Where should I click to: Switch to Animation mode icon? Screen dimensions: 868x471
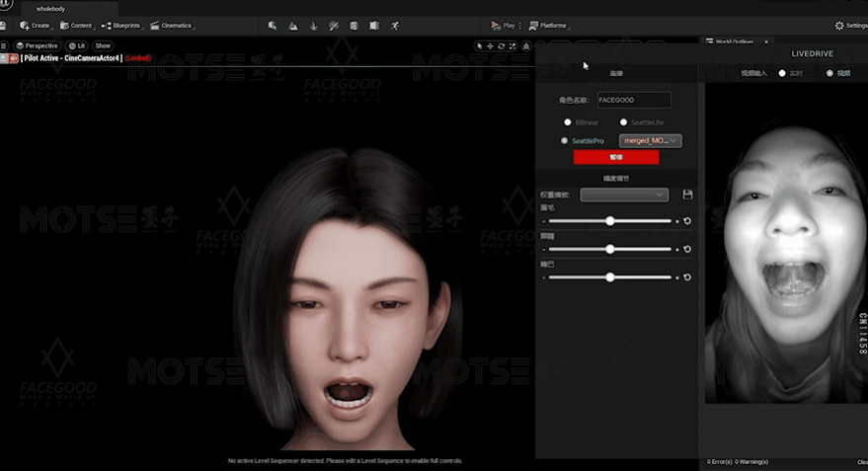(x=395, y=26)
